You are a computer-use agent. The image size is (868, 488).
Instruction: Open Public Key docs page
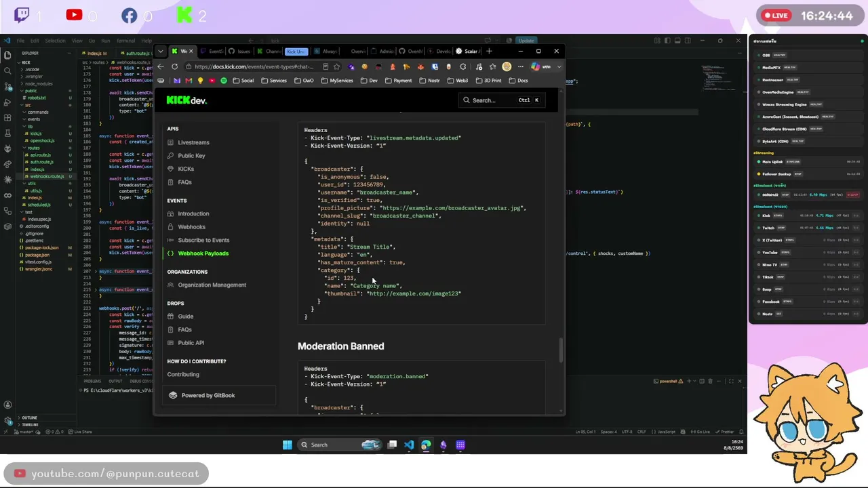tap(191, 156)
